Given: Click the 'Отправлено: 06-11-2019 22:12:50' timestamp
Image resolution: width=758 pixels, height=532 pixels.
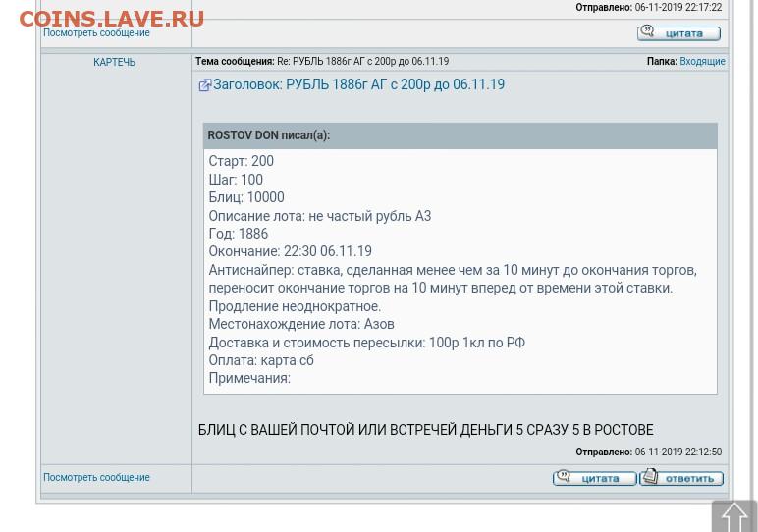Looking at the screenshot, I should tap(649, 452).
